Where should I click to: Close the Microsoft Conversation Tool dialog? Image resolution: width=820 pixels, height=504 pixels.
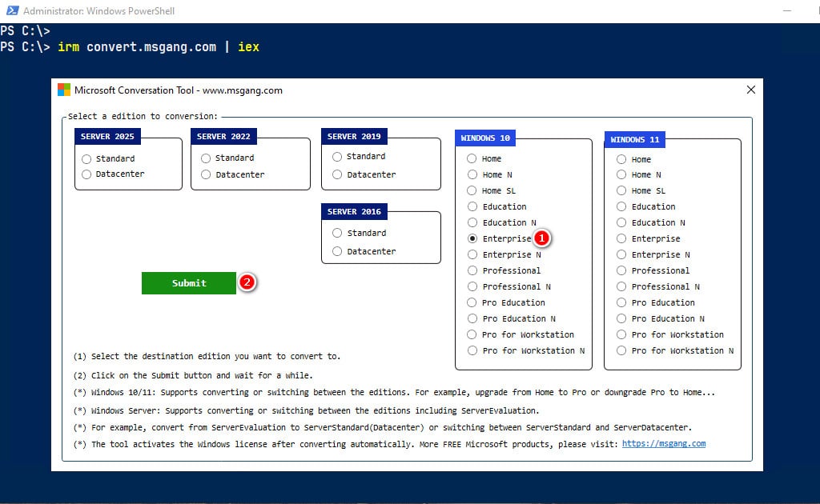(x=751, y=90)
